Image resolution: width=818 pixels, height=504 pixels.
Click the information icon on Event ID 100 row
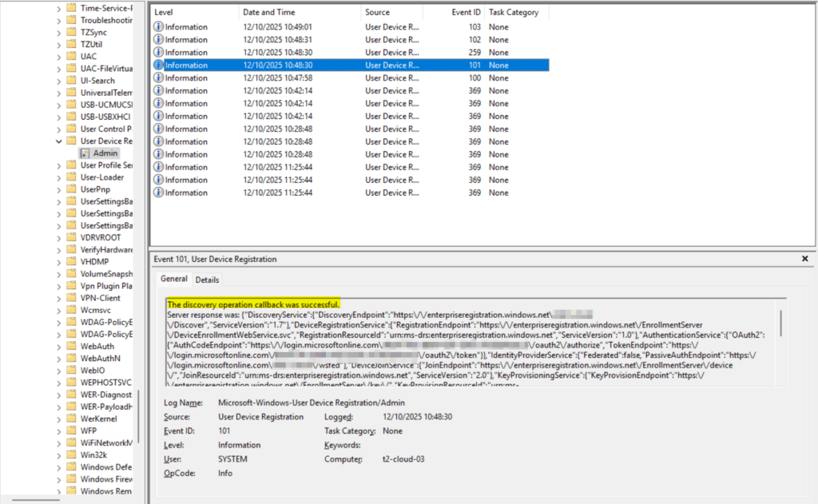(x=158, y=78)
